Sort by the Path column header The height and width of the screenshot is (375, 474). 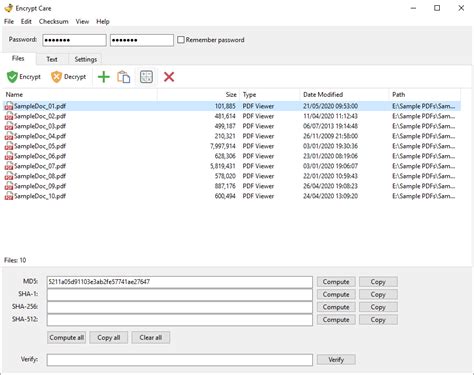pyautogui.click(x=425, y=95)
